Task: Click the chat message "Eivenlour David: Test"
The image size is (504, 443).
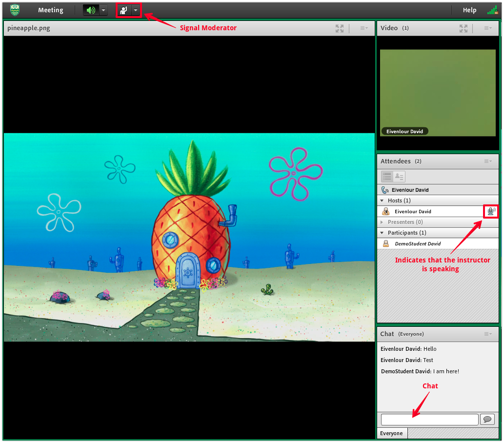Action: 407,361
